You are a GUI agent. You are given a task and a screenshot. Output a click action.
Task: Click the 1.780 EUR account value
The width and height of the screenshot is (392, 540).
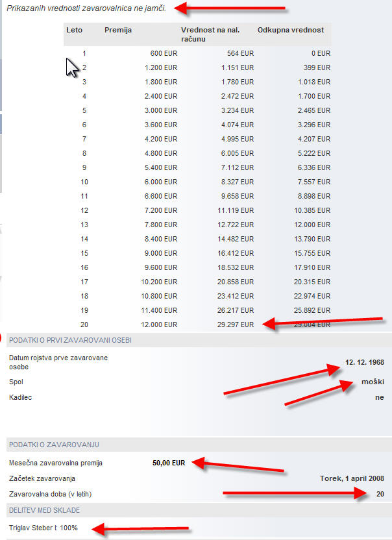tap(238, 82)
